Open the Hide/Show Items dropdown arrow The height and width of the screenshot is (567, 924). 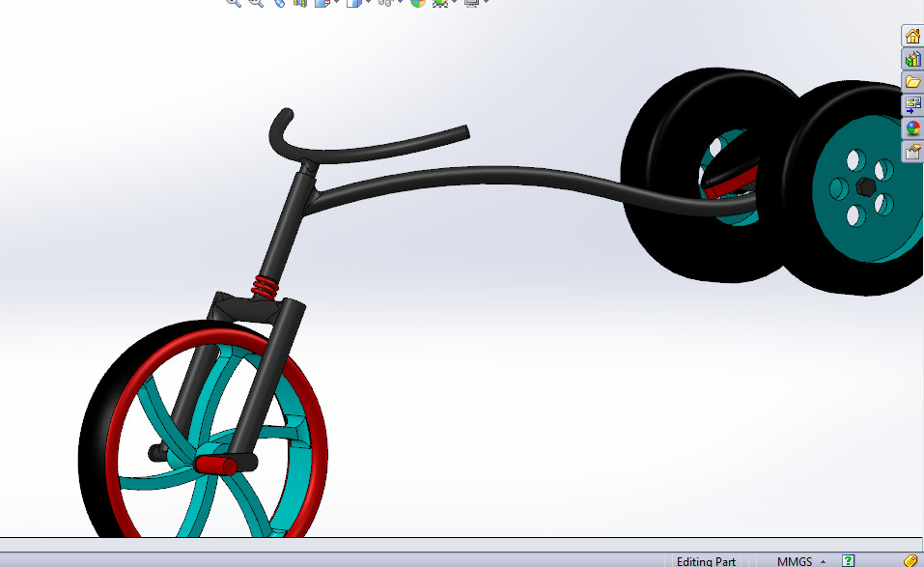tap(400, 2)
